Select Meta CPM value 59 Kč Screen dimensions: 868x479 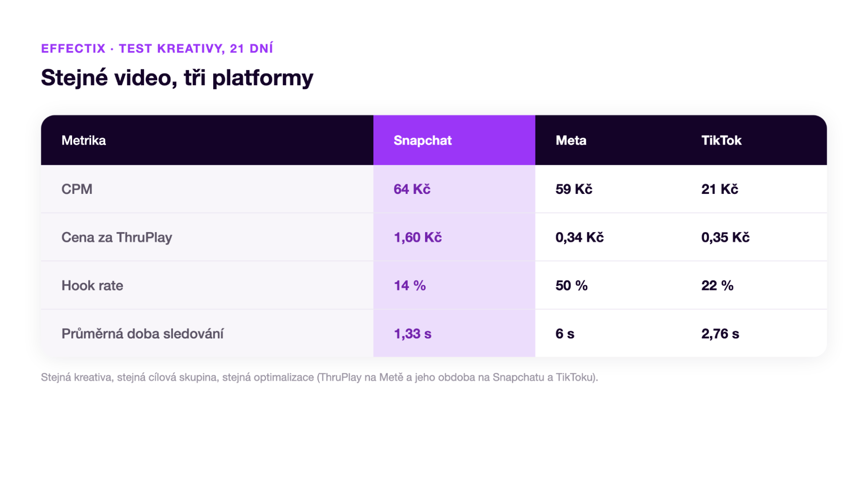pos(574,189)
